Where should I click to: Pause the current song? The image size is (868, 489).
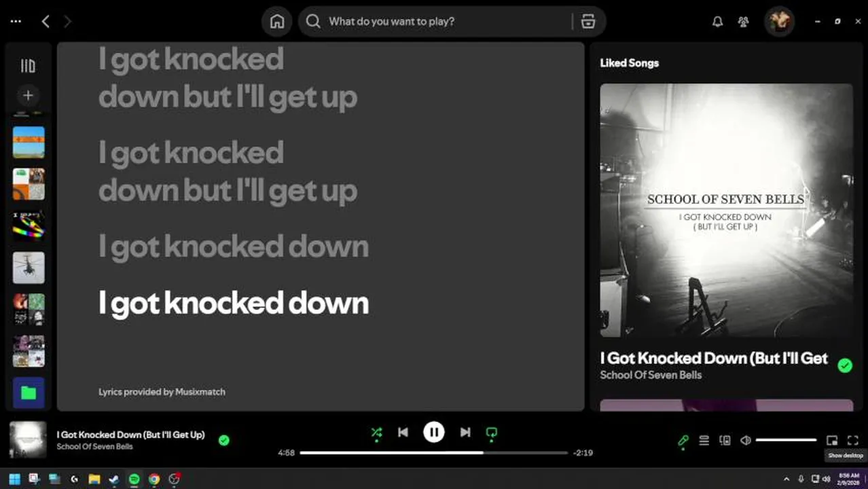(x=434, y=432)
